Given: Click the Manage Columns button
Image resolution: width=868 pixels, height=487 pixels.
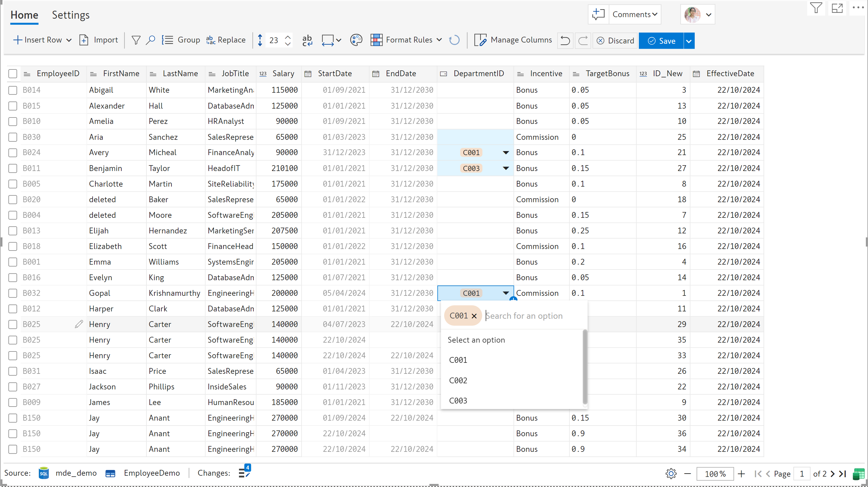Looking at the screenshot, I should point(513,40).
